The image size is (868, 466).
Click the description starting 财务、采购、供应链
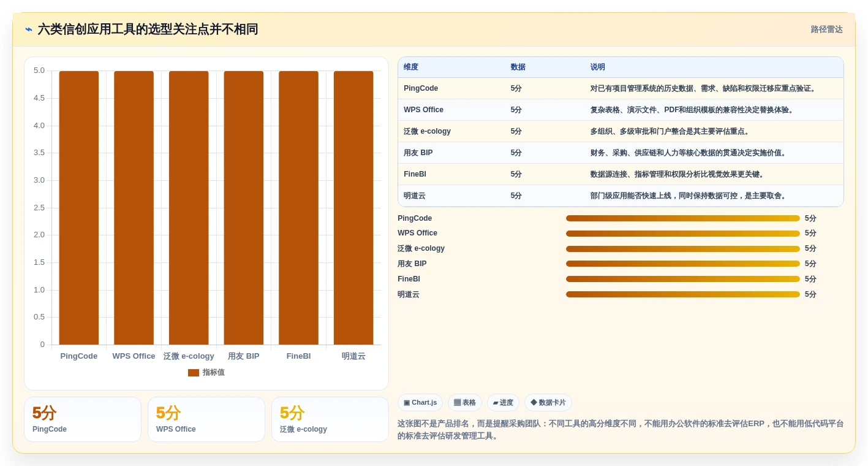(689, 153)
